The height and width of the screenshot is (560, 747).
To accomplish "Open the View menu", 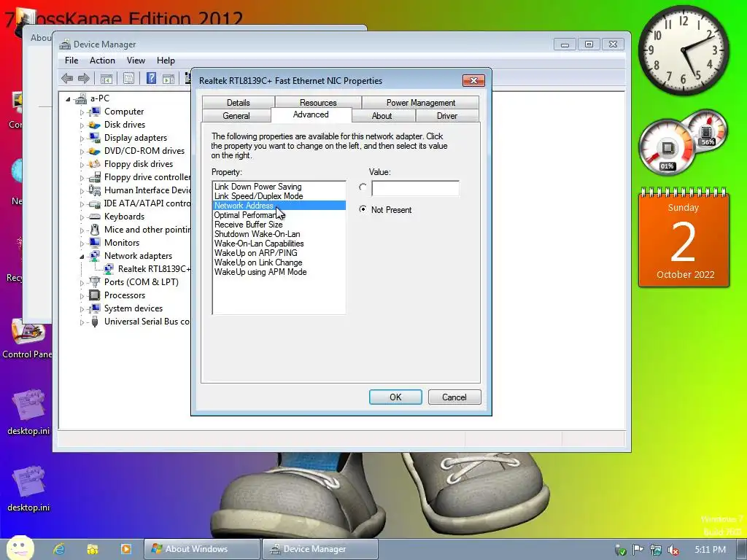I will click(136, 61).
